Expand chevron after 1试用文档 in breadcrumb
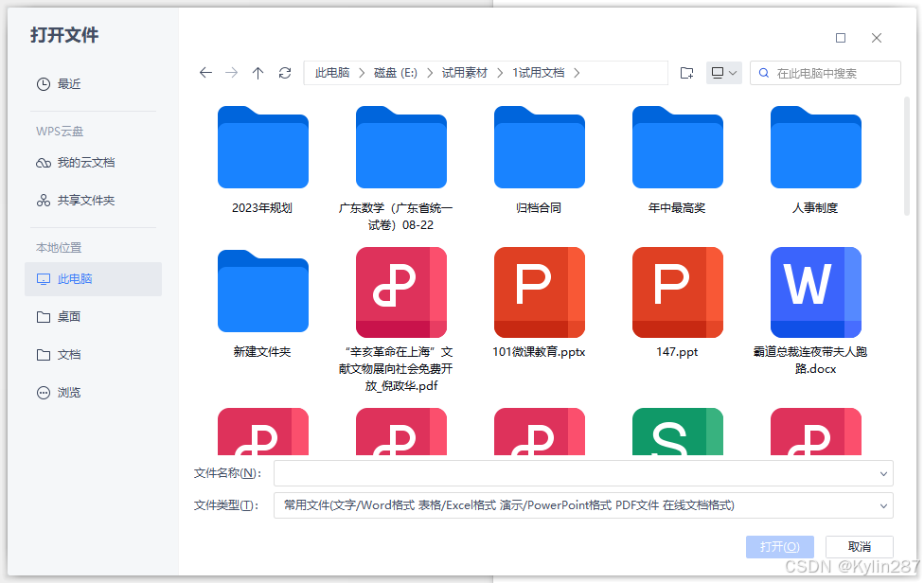Screen dimensions: 924x583 point(577,73)
